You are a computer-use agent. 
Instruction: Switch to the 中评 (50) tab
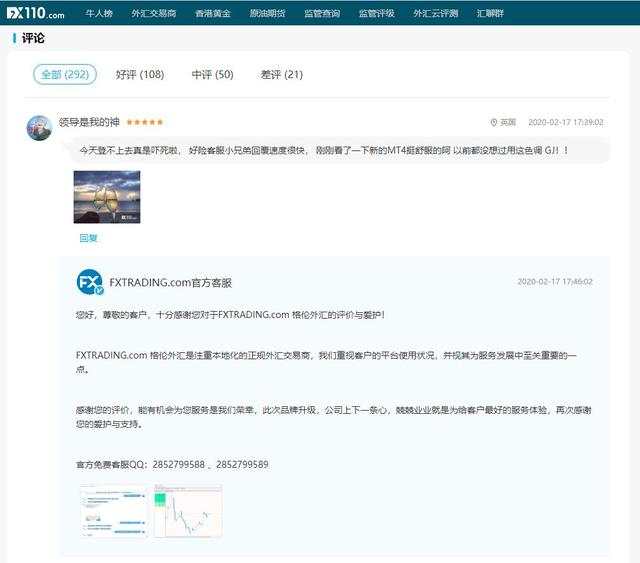[x=213, y=74]
